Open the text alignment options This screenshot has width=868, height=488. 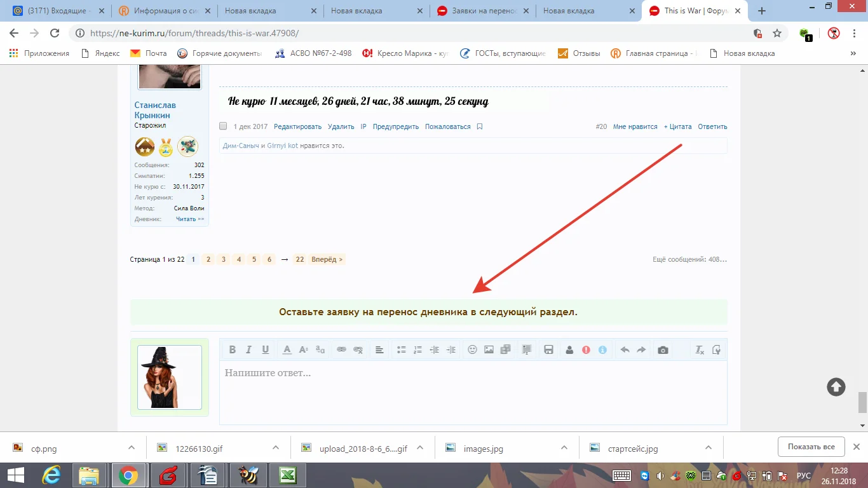point(379,349)
